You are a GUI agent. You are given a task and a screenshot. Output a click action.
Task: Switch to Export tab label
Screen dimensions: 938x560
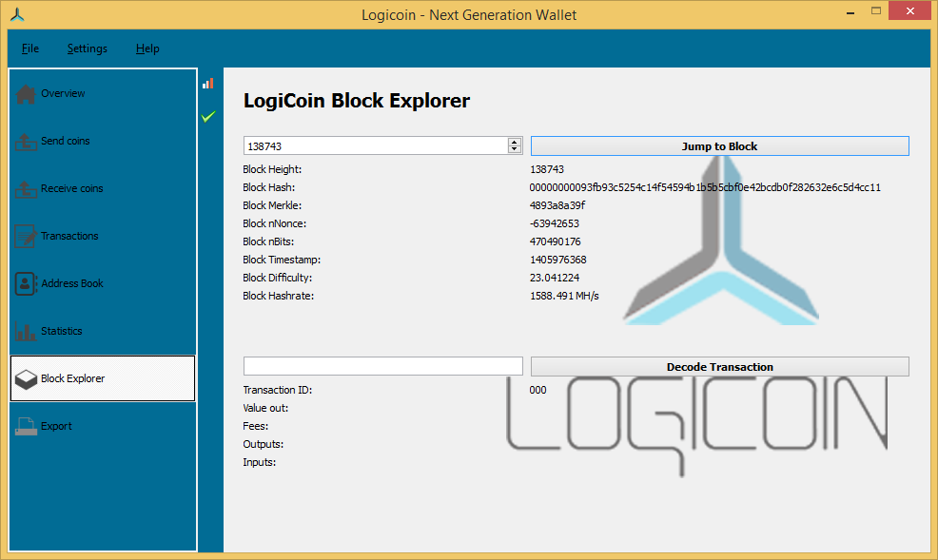point(56,426)
